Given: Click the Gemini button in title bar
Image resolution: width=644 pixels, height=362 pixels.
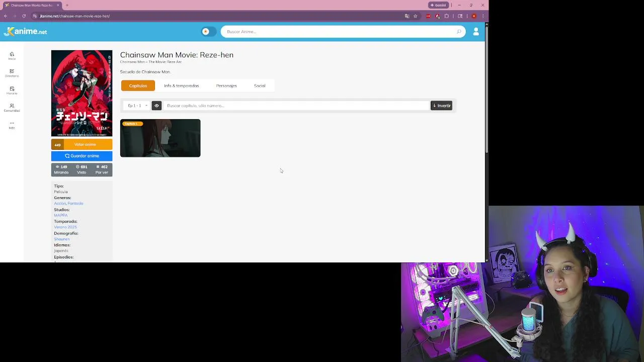Looking at the screenshot, I should pos(438,5).
